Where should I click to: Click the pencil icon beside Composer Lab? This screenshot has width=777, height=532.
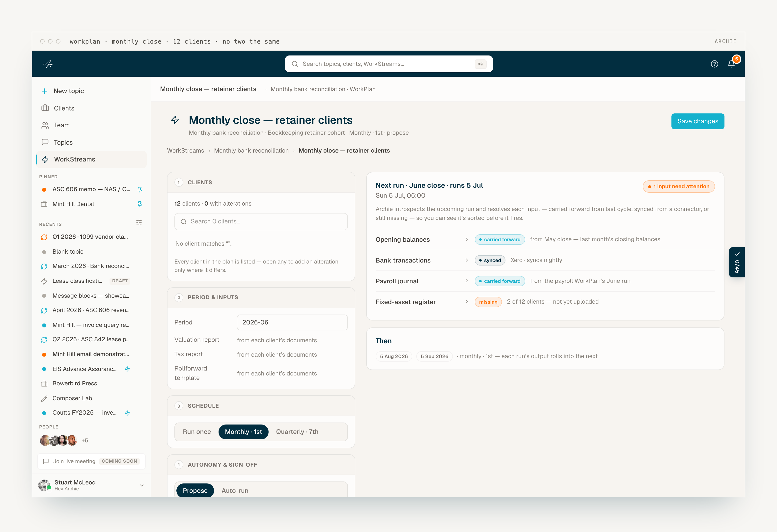44,398
